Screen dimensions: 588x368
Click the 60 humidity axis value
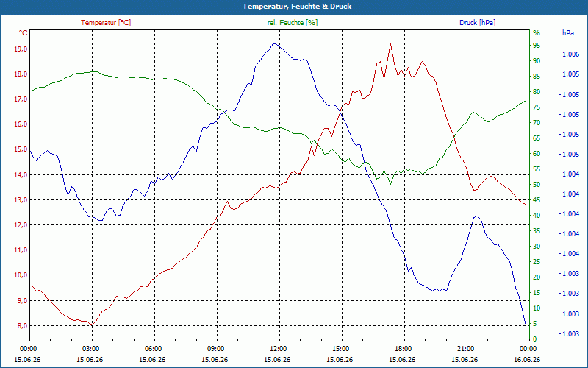(x=537, y=154)
